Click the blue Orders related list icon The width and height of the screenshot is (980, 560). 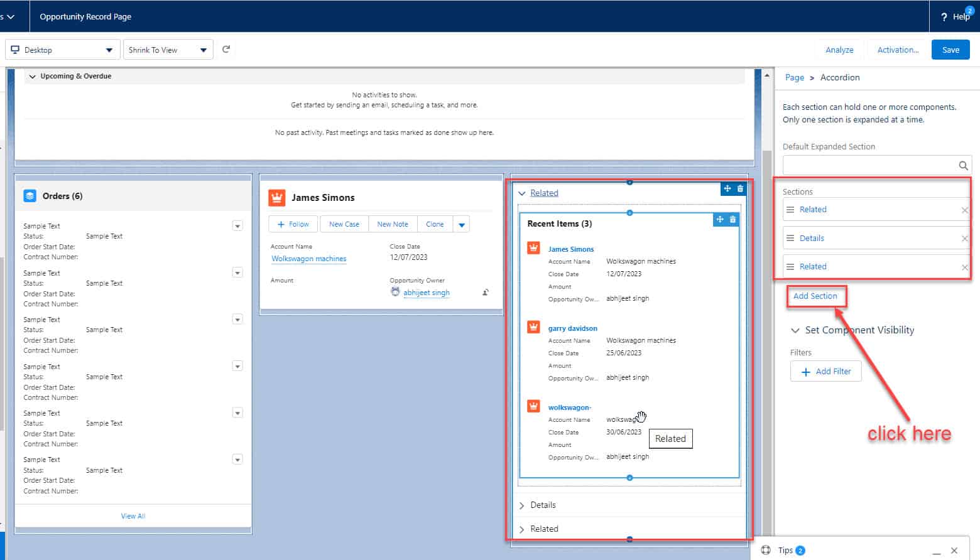30,195
